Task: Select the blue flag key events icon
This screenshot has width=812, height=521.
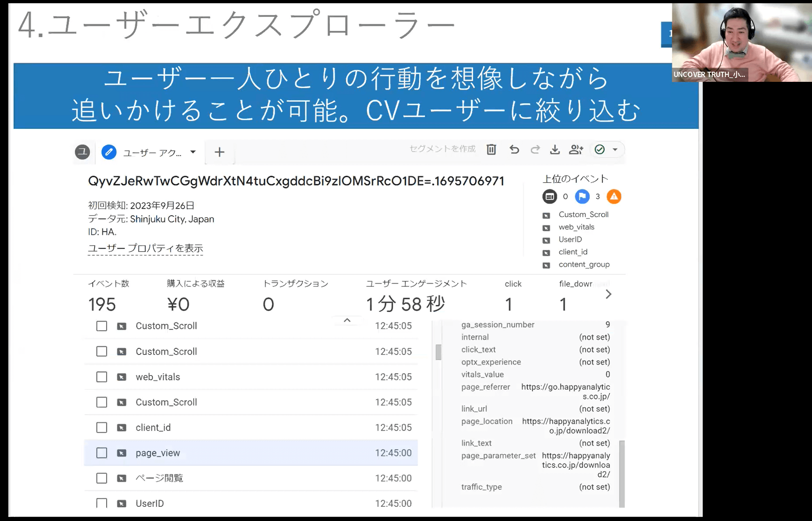Action: 582,196
